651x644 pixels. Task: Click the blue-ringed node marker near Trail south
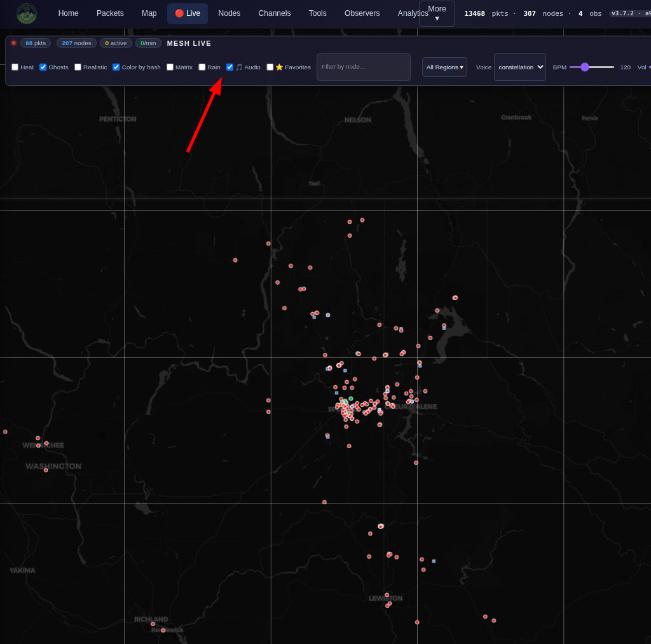[328, 315]
